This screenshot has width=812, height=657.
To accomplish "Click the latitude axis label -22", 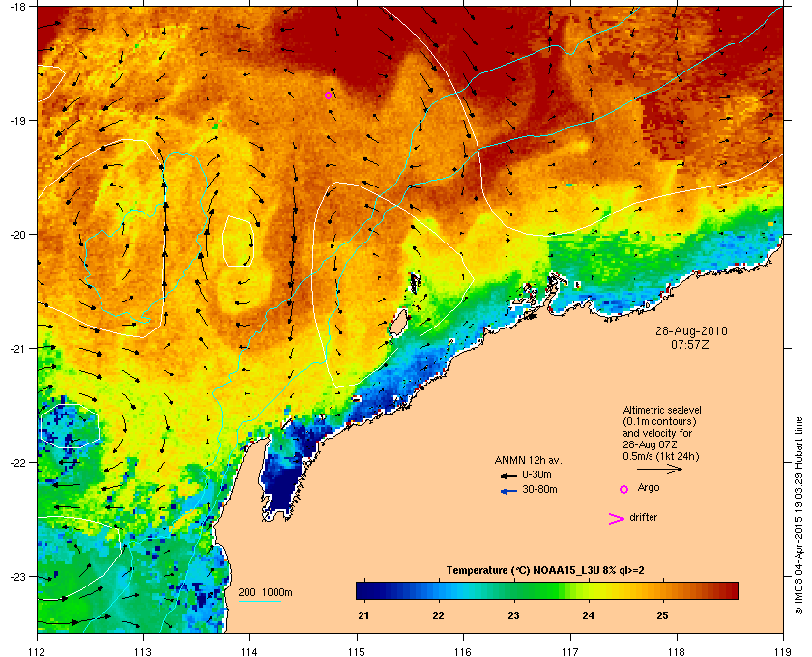I will [17, 462].
